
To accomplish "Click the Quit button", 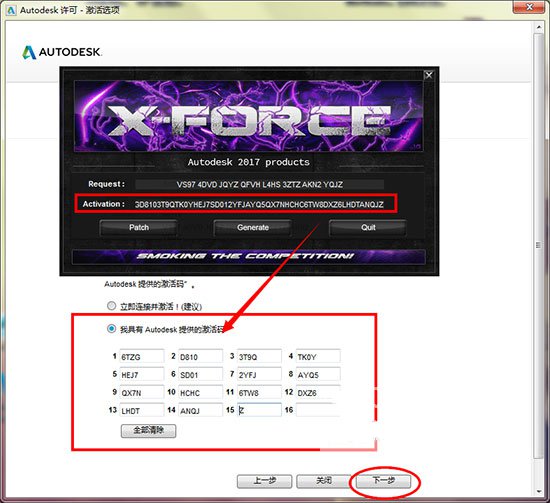I will pyautogui.click(x=368, y=227).
